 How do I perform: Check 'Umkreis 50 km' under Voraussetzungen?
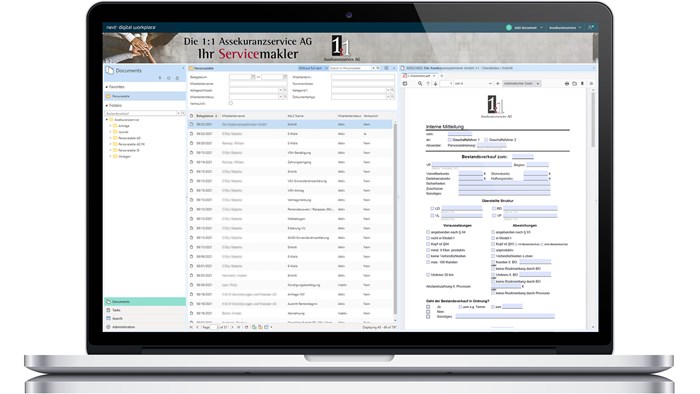[428, 274]
